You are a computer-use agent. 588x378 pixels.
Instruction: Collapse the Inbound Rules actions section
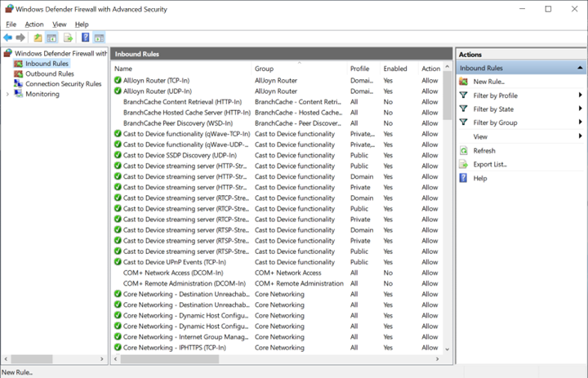tap(580, 68)
